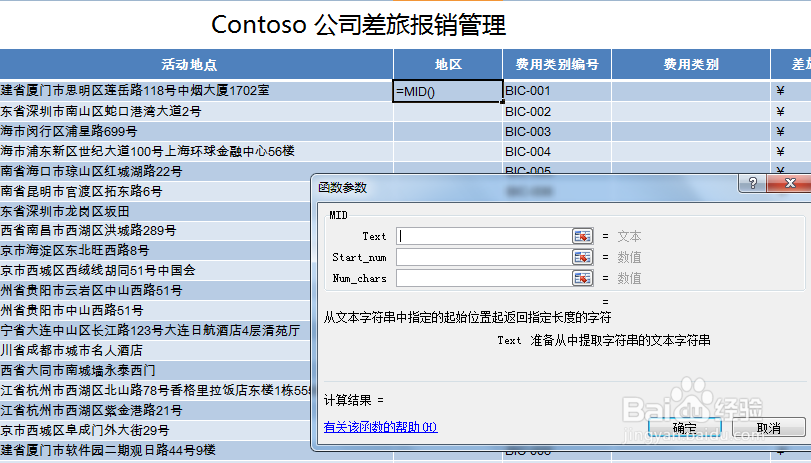Click the range selector icon for Num_chars
Image resolution: width=811 pixels, height=463 pixels.
pyautogui.click(x=582, y=278)
